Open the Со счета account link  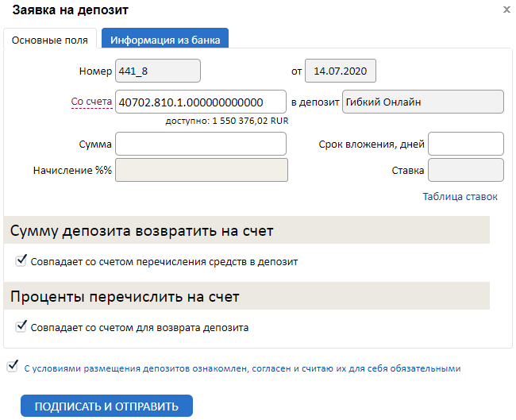[x=91, y=102]
